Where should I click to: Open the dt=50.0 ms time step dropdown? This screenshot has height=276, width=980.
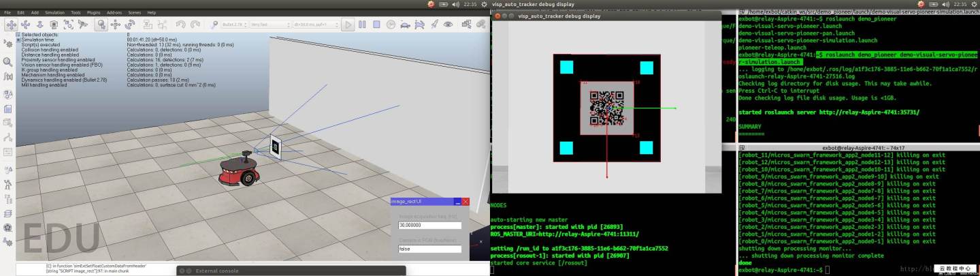click(316, 25)
